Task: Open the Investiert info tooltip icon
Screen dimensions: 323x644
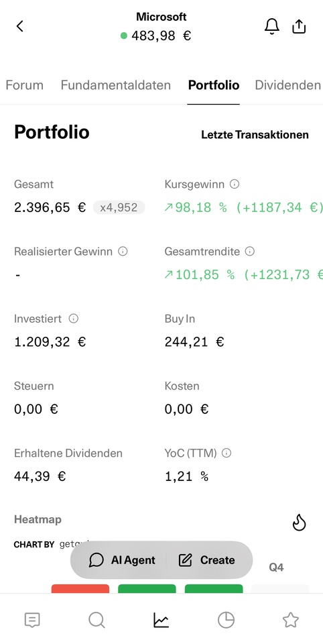Action: coord(74,318)
